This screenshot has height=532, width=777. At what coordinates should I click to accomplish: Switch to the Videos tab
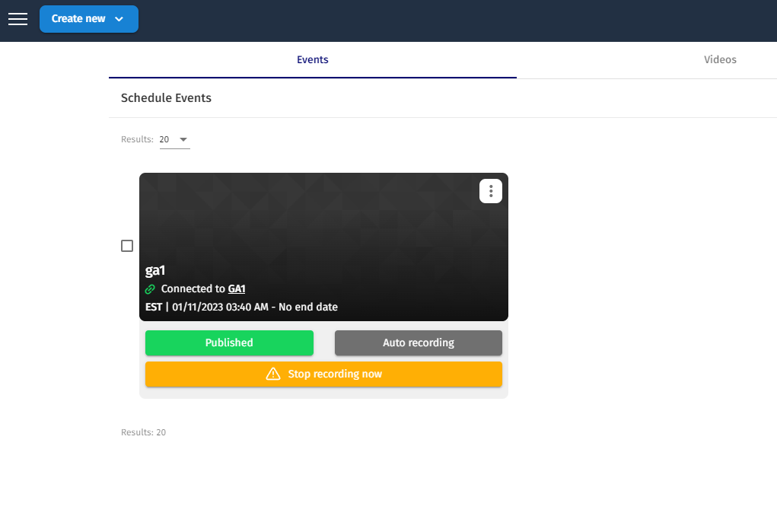coord(720,59)
